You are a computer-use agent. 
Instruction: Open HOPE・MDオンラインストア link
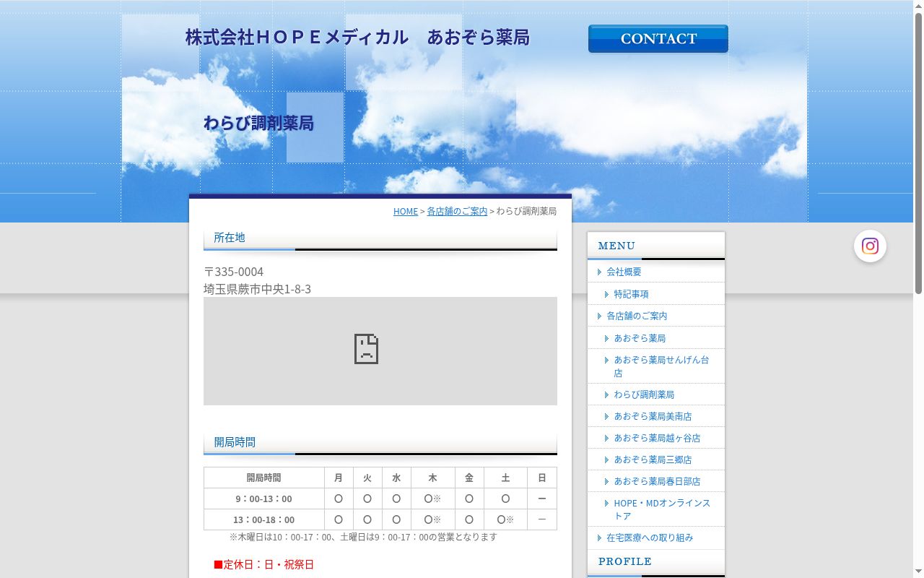click(x=662, y=509)
